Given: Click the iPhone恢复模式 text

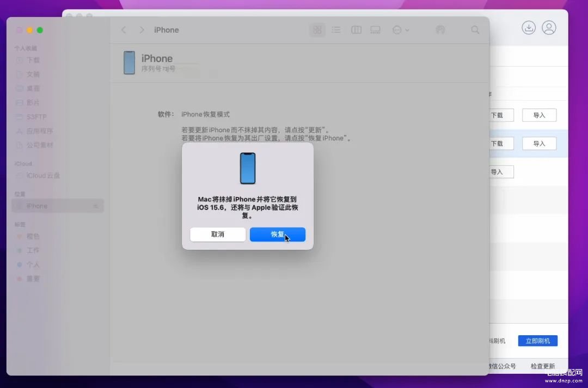Looking at the screenshot, I should 205,114.
